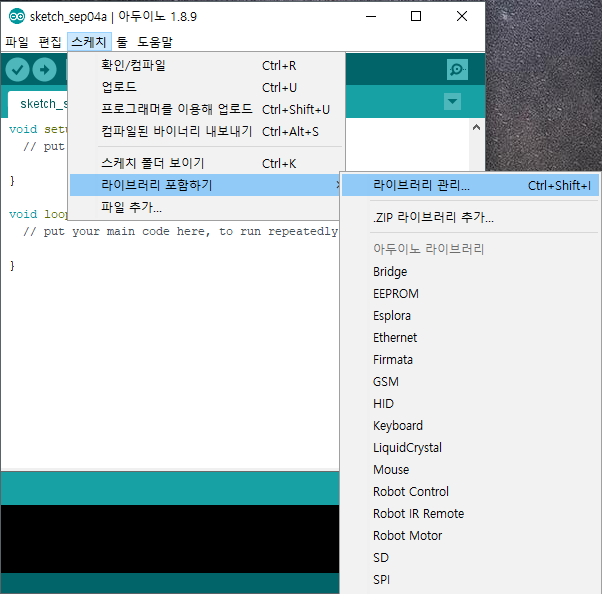602x594 pixels.
Task: Click the Verify checkmark toolbar icon
Action: 17,70
